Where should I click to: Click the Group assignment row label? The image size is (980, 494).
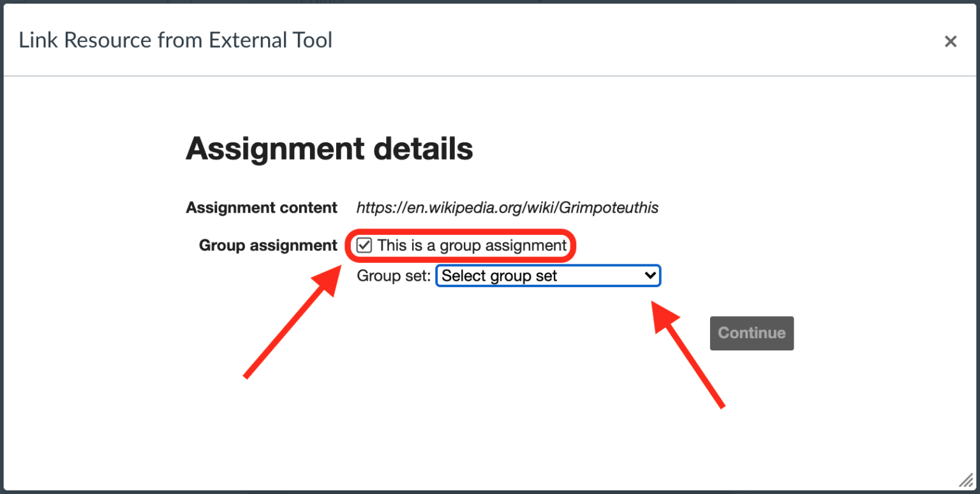point(267,245)
